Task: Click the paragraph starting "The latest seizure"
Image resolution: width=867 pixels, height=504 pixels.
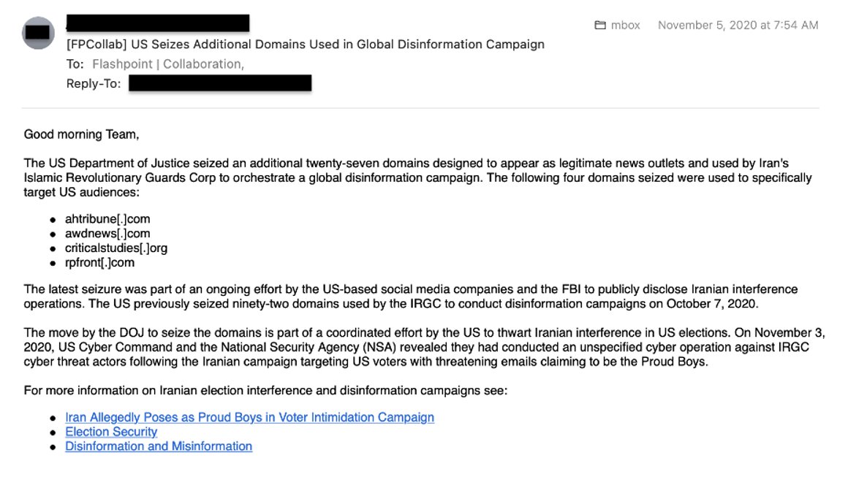Action: coord(411,297)
